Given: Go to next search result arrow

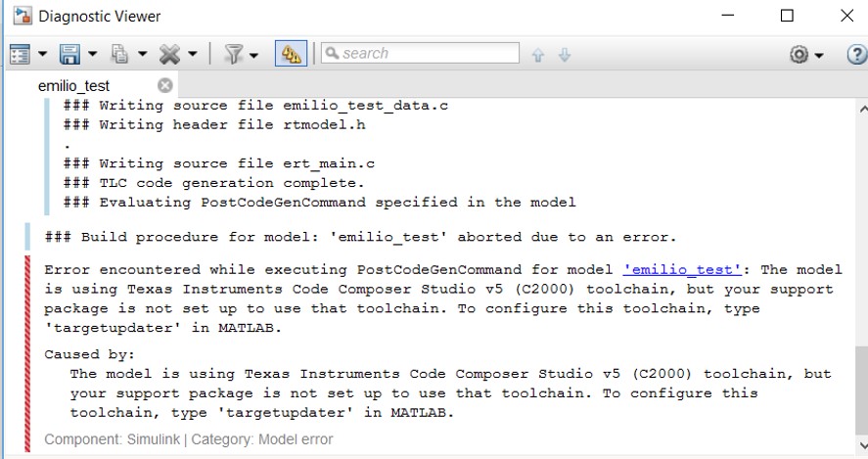Looking at the screenshot, I should coord(564,55).
